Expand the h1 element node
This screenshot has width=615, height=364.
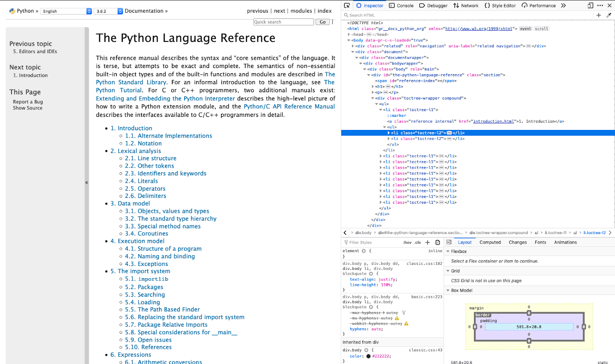373,87
